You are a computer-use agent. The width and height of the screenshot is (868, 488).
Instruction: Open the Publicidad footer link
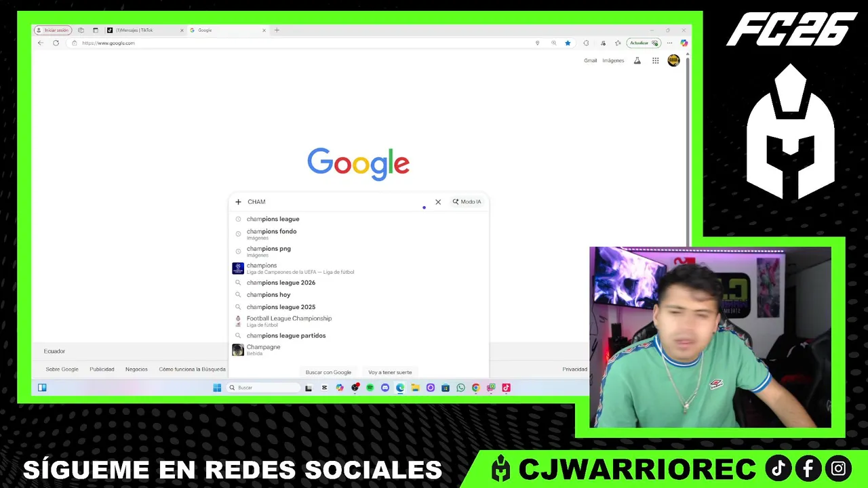[x=102, y=369]
